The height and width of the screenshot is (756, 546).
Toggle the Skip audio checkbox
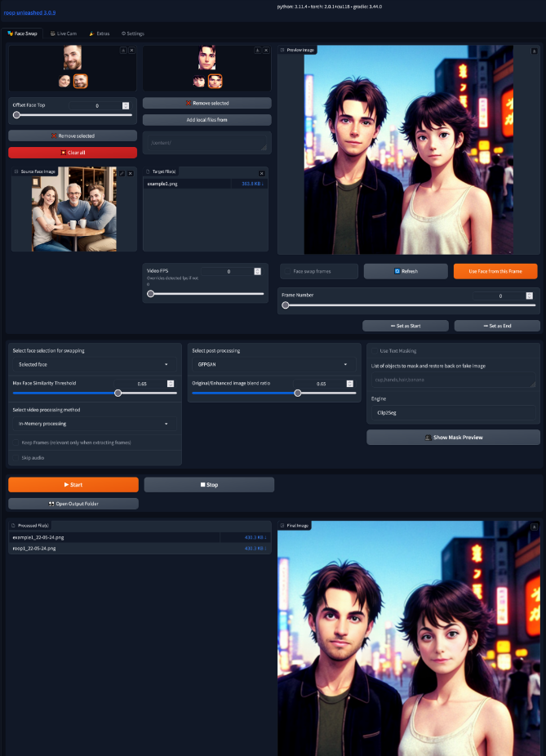pyautogui.click(x=16, y=457)
